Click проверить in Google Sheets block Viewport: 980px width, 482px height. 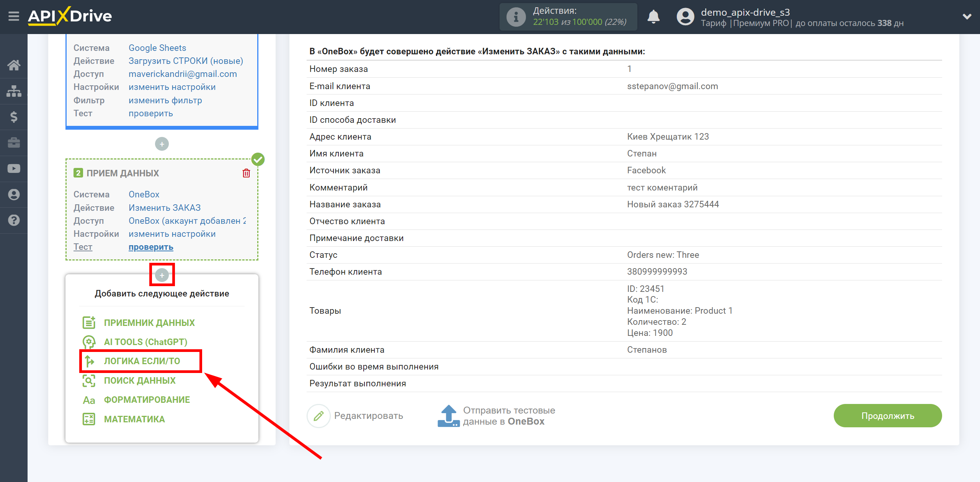click(x=150, y=114)
